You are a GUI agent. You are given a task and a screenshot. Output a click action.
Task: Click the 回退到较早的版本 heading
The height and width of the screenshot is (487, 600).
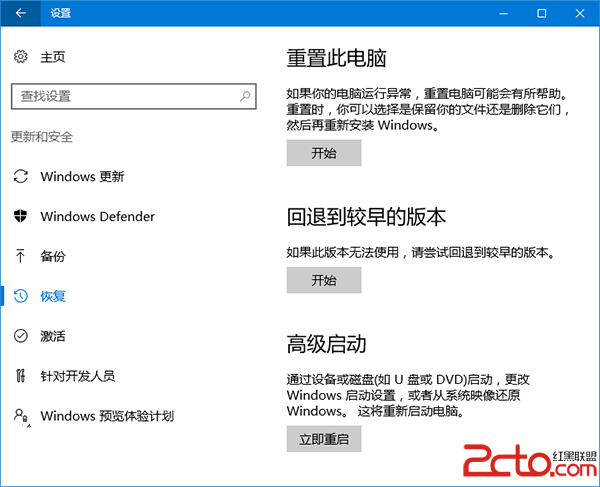366,217
